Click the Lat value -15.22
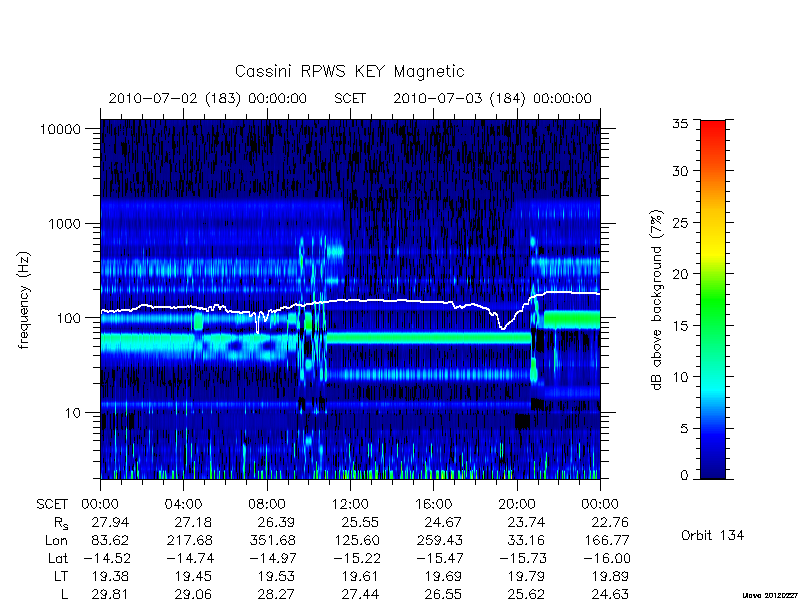The height and width of the screenshot is (600, 800). (x=357, y=558)
